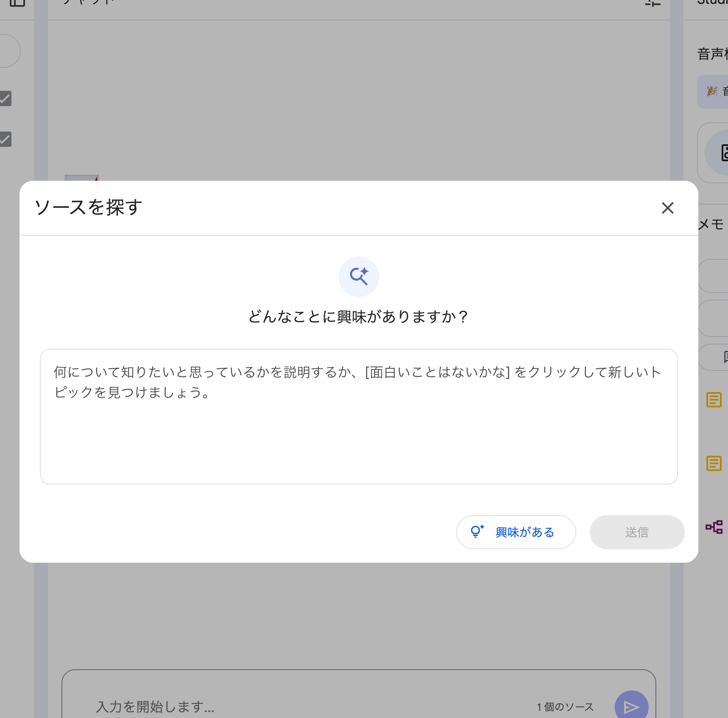Screen dimensions: 728x718
Task: Open the purple mind map item
Action: [x=714, y=527]
